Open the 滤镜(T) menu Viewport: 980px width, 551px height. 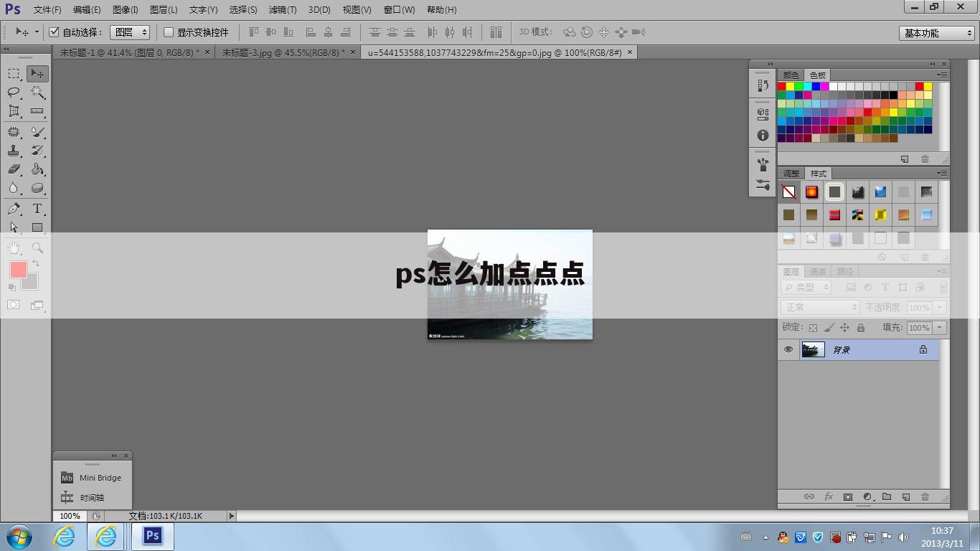click(x=282, y=10)
